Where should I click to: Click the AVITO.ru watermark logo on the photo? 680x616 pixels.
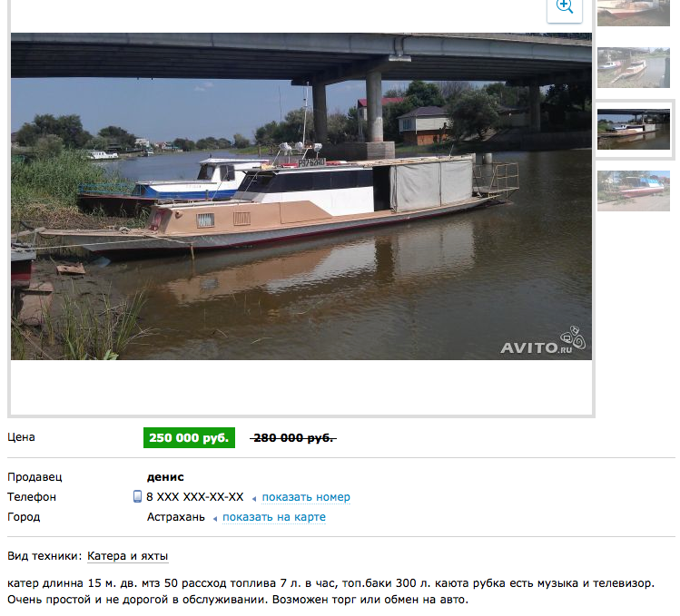(543, 341)
